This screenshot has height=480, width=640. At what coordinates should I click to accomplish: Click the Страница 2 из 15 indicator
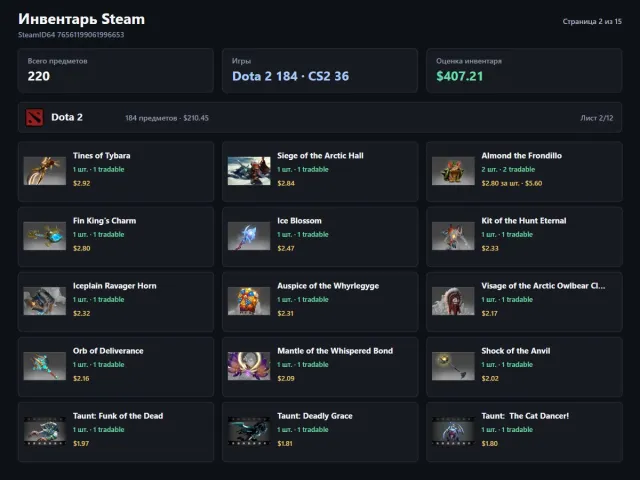click(592, 21)
